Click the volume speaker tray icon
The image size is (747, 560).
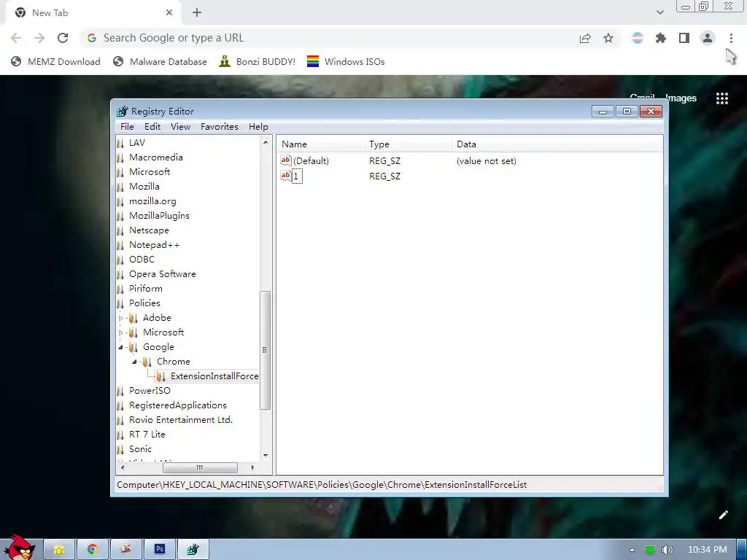point(667,550)
